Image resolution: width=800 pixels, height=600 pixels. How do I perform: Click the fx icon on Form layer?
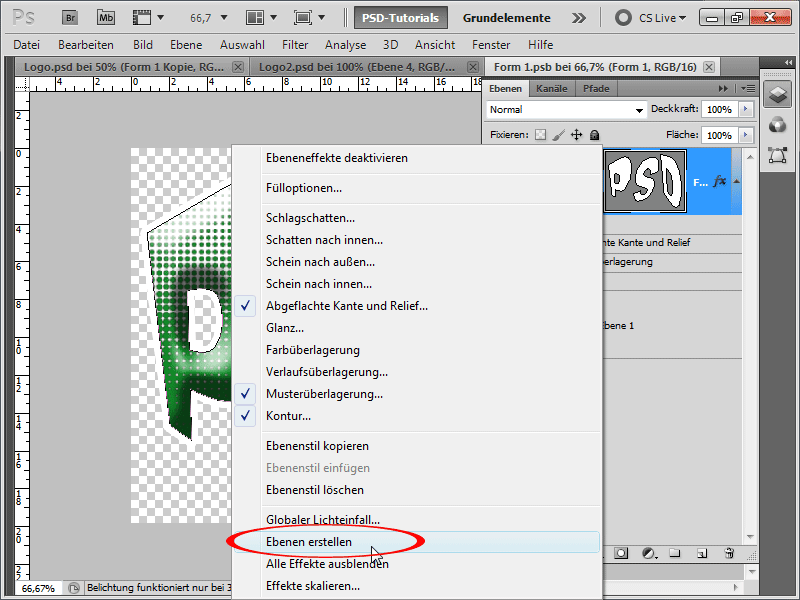pos(719,181)
